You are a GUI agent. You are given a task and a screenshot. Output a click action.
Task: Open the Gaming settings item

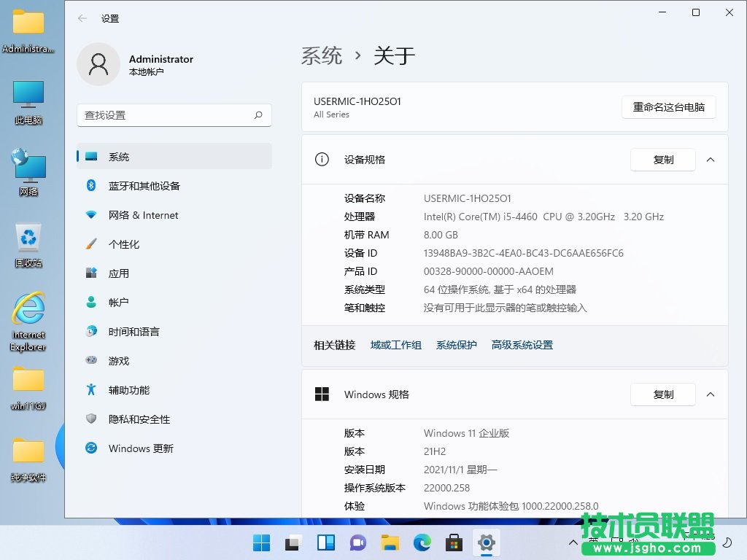point(118,361)
